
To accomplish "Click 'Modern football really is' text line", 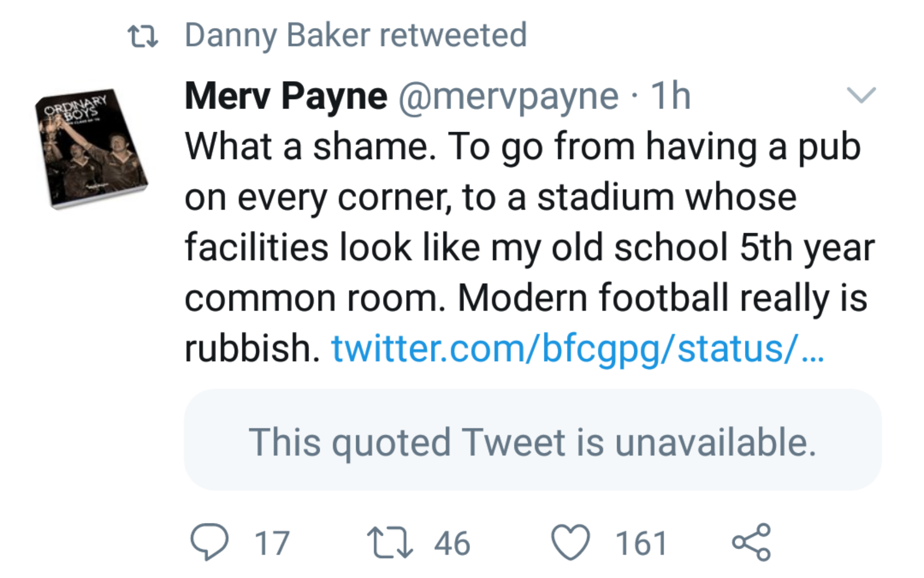I will coord(663,298).
